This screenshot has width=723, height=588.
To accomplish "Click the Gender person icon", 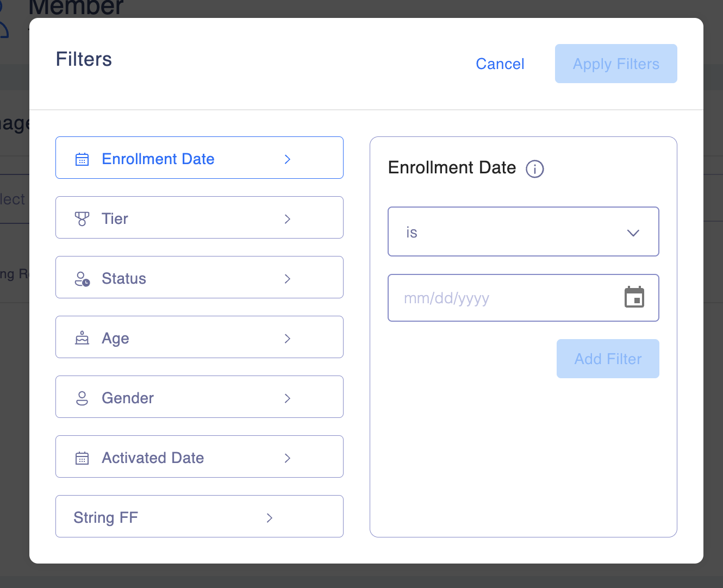I will (82, 398).
